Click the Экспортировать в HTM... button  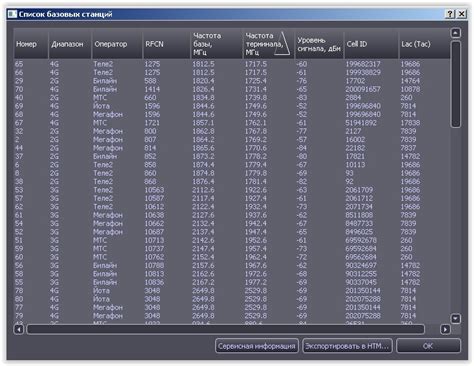pos(347,346)
